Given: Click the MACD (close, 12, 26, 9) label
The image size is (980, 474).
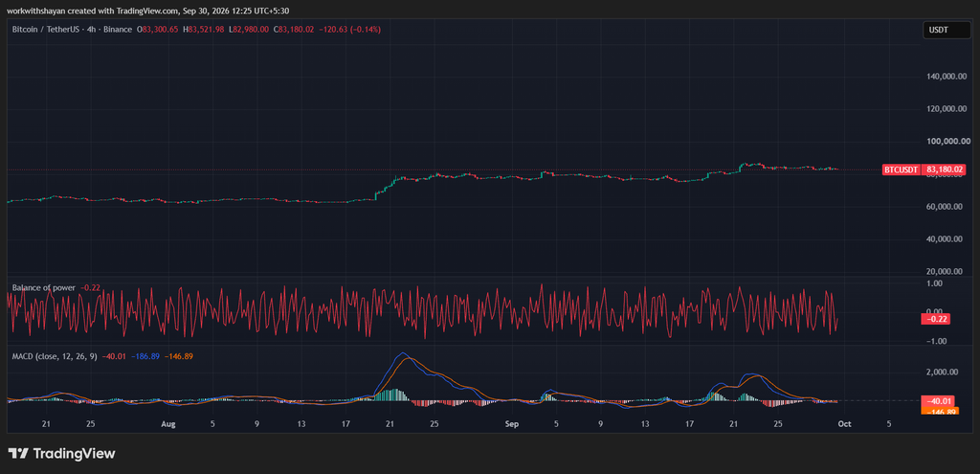Looking at the screenshot, I should (55, 356).
